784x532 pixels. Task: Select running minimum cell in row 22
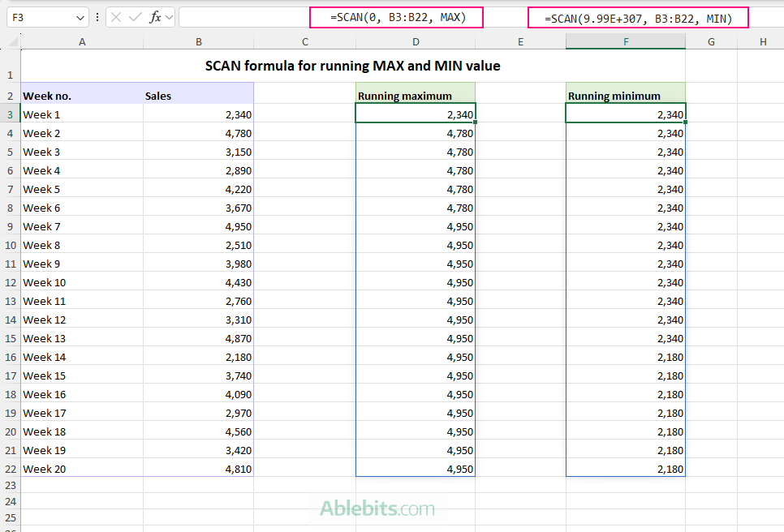[x=626, y=469]
